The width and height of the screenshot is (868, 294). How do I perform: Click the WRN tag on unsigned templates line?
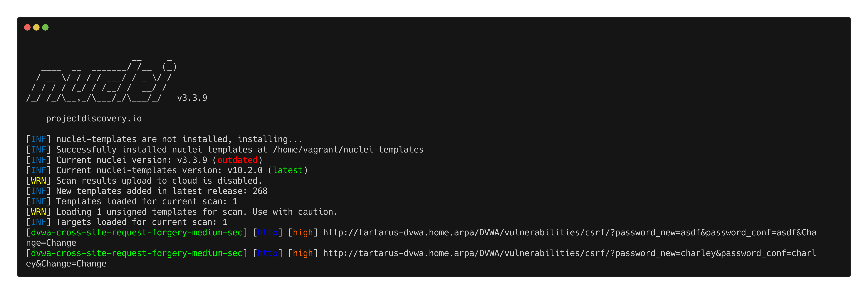tap(38, 212)
